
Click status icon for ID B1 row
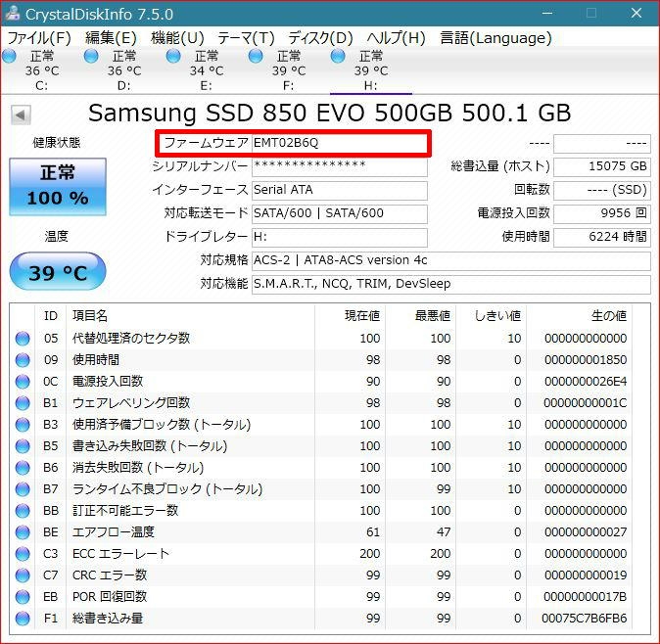(x=23, y=403)
